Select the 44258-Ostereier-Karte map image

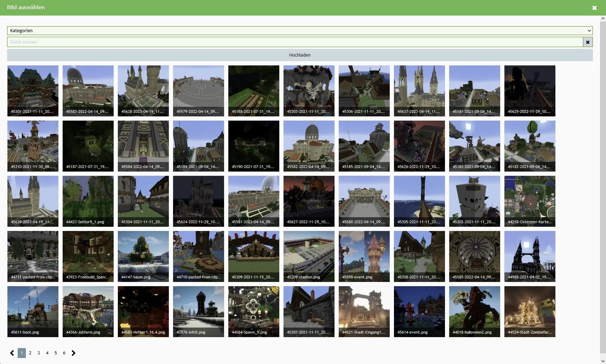pos(530,201)
